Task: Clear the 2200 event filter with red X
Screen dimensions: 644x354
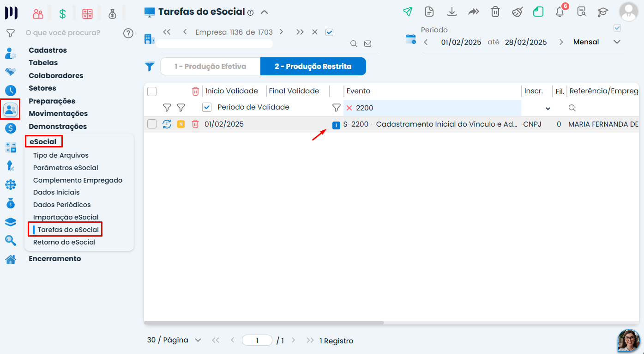Action: coord(349,108)
